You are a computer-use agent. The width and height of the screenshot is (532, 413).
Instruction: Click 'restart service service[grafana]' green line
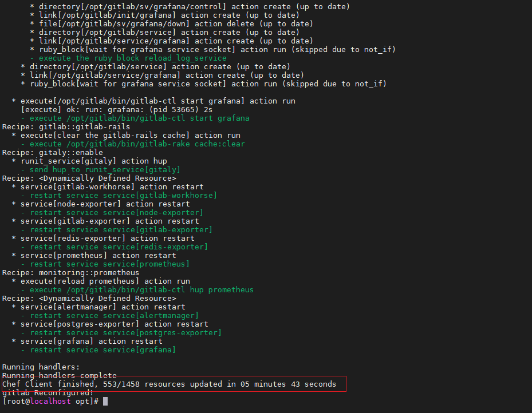coord(98,350)
